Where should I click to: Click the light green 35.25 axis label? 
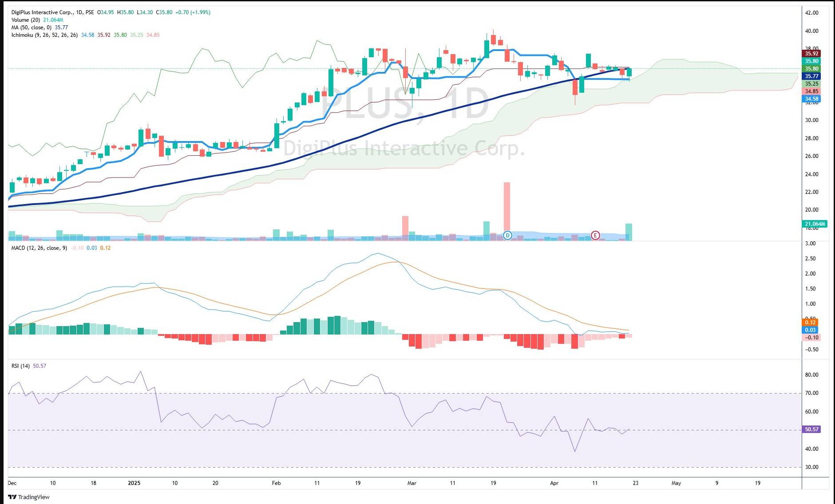pos(812,84)
